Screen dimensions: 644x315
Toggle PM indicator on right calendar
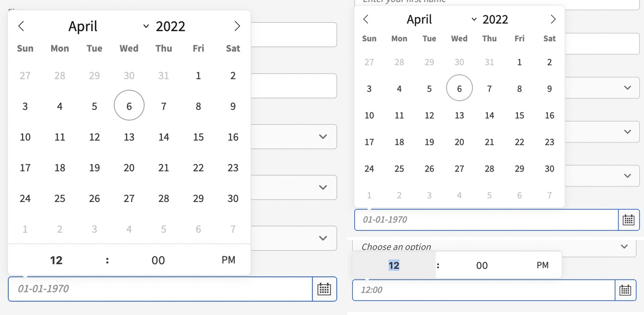(543, 265)
